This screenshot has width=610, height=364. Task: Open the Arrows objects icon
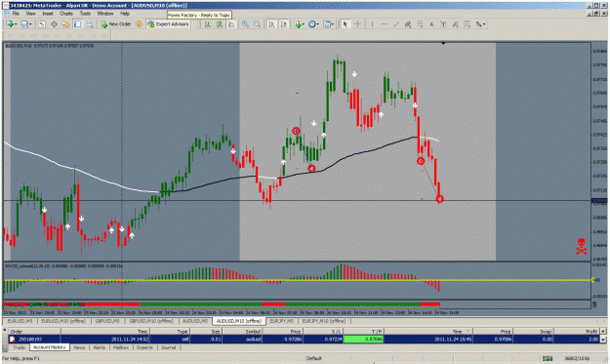pos(479,24)
